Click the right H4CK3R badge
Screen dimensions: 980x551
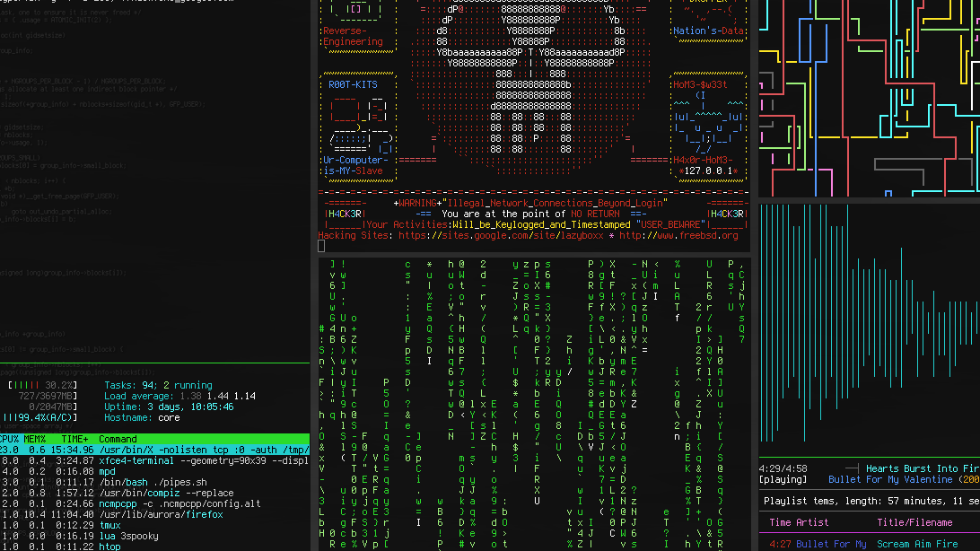click(727, 214)
